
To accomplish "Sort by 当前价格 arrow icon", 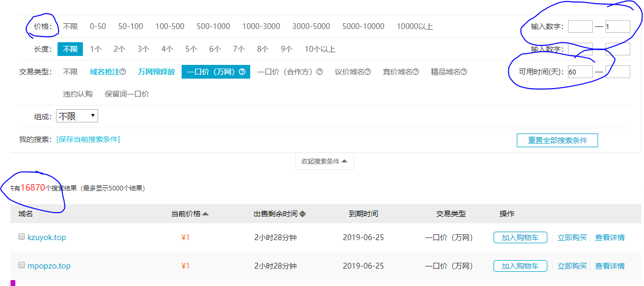I will coord(205,214).
